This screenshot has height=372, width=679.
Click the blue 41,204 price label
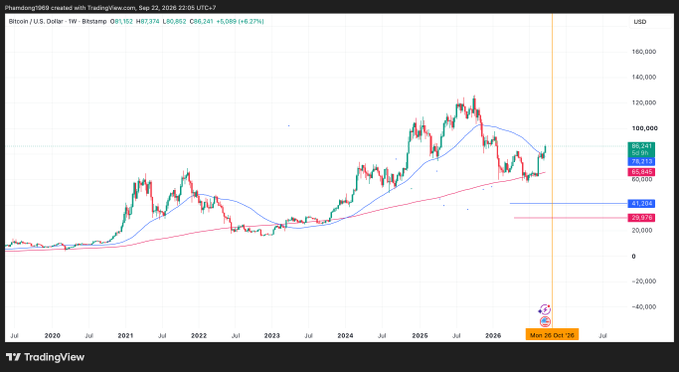(641, 204)
